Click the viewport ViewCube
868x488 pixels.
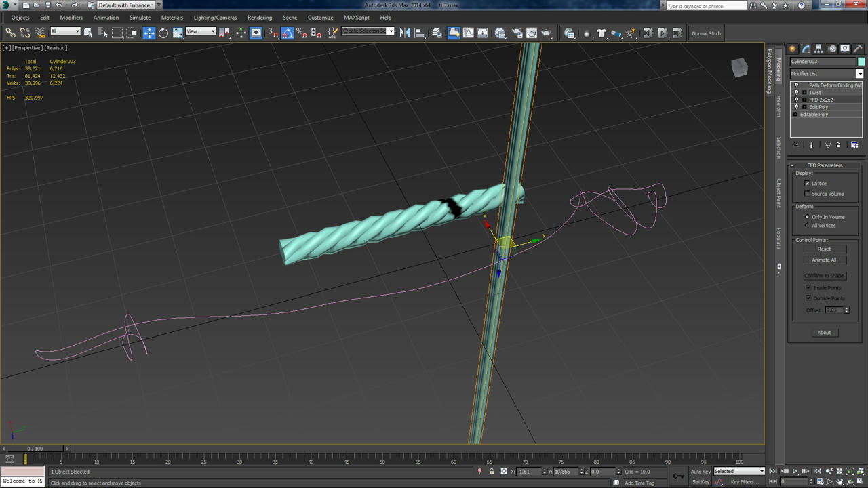[739, 67]
